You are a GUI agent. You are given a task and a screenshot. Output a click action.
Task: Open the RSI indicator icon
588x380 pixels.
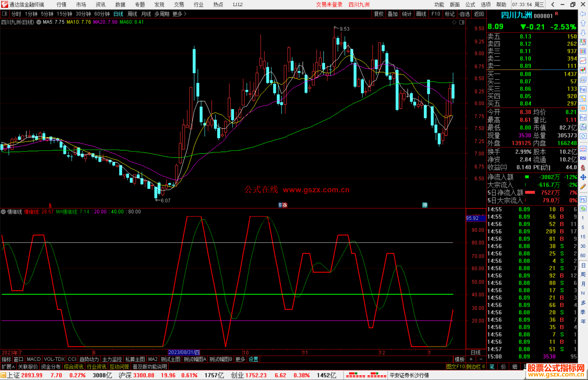[583, 158]
